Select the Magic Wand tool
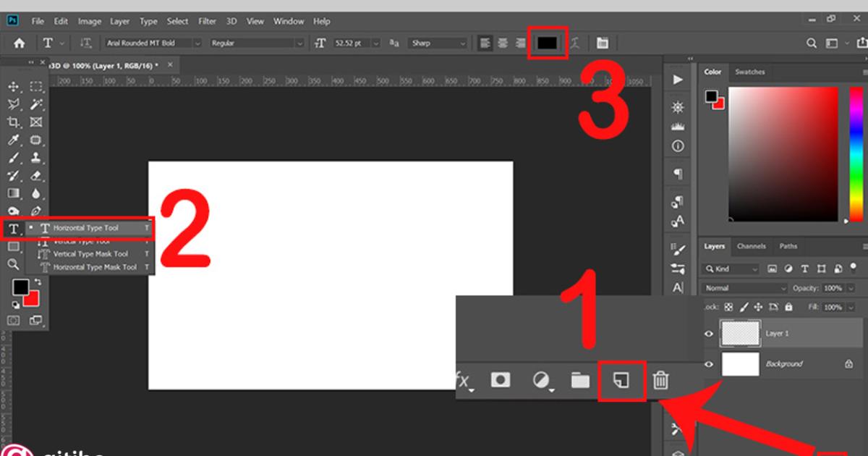 [36, 105]
